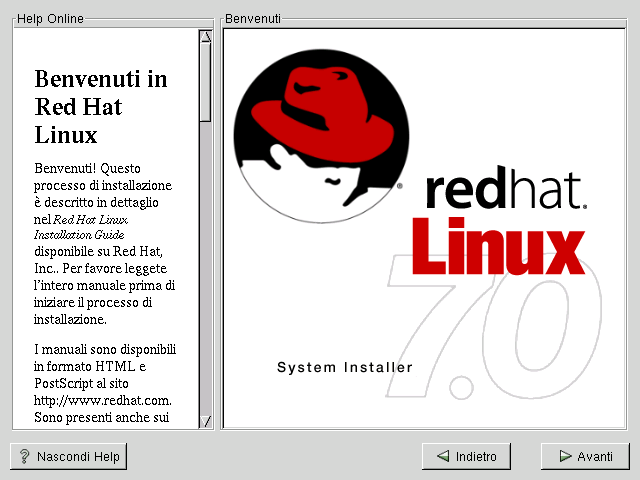Image resolution: width=640 pixels, height=480 pixels.
Task: Click the 'Help Online' panel title
Action: coord(50,19)
